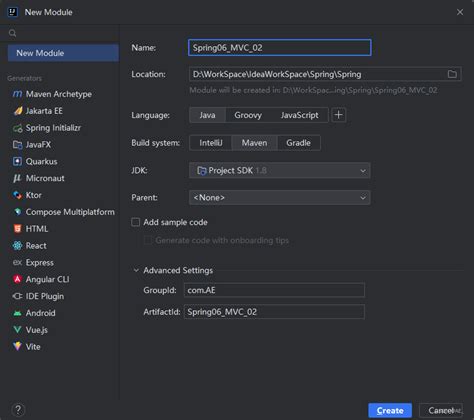This screenshot has width=474, height=420.
Task: Open the folder browse icon for Location
Action: (452, 74)
